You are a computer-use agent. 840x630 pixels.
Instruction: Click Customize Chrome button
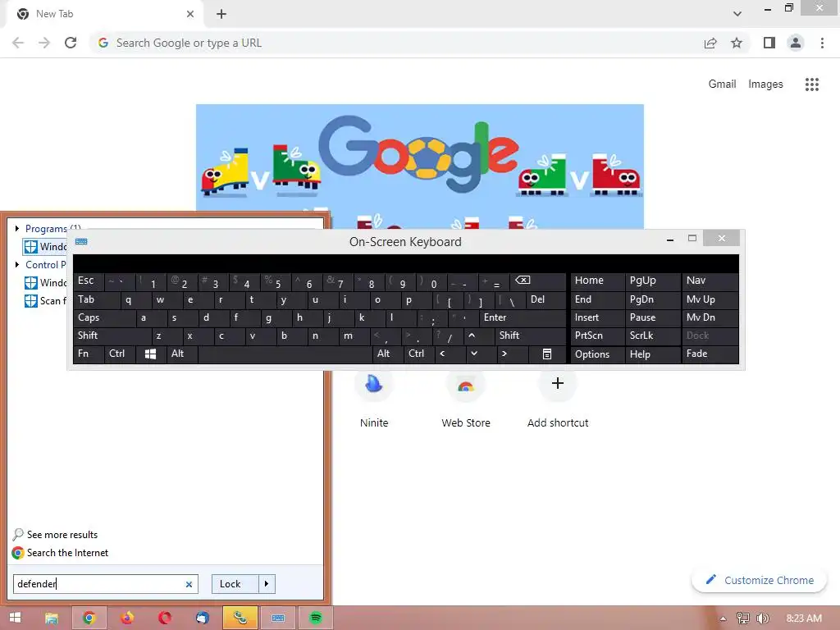[759, 580]
